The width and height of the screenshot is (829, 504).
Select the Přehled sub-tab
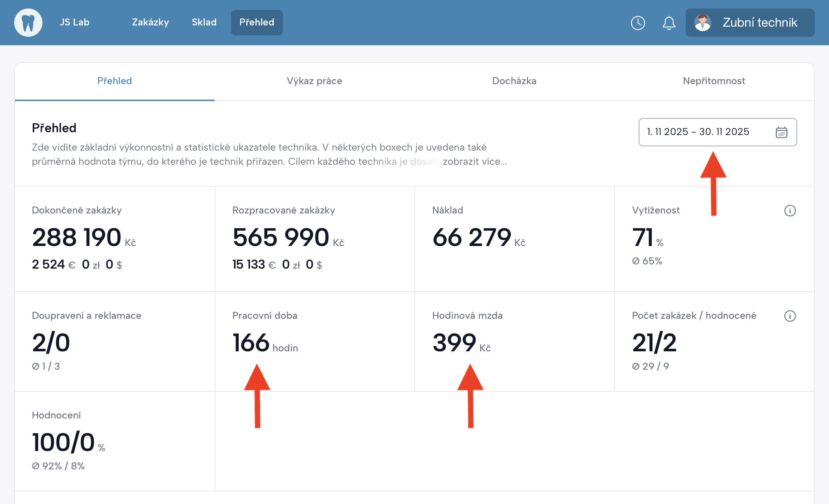click(x=115, y=81)
